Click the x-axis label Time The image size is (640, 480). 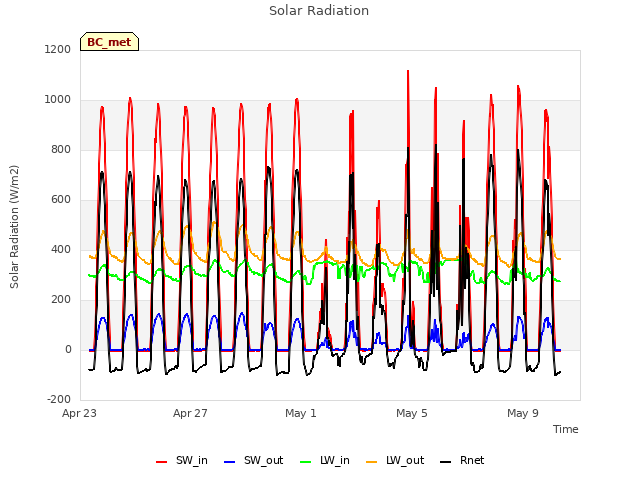click(565, 429)
